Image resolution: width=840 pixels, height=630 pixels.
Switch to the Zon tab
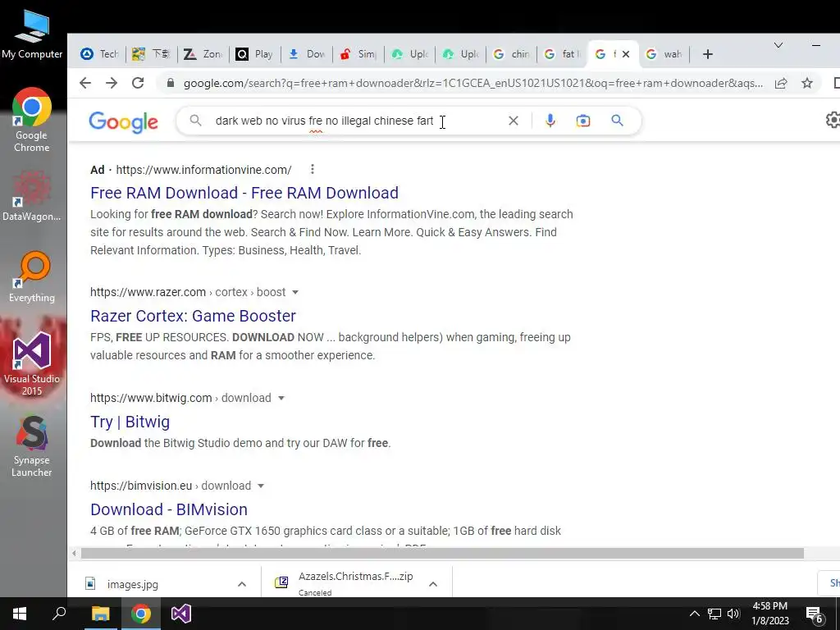tap(203, 54)
